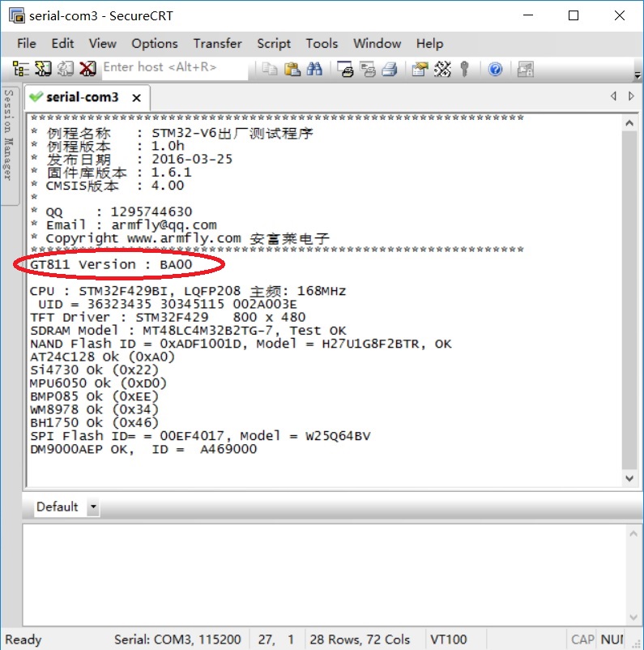Open Session Options toolbar icon
This screenshot has height=650, width=644.
click(x=420, y=69)
